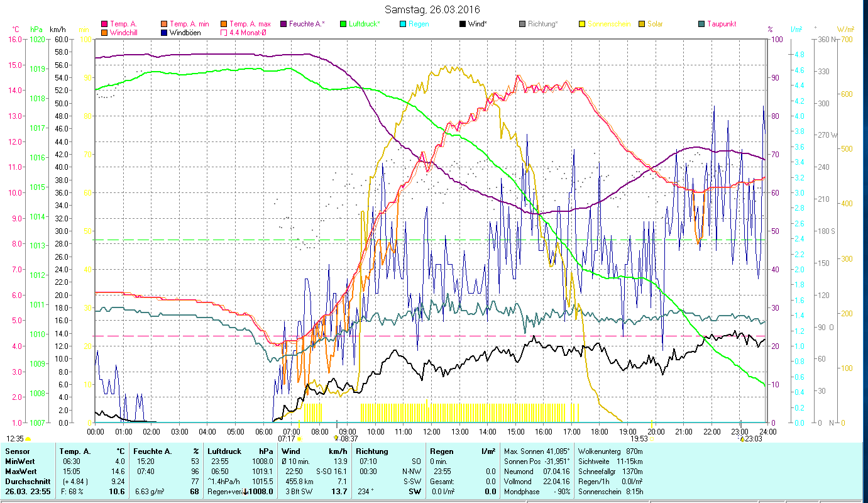Click the sun icon beside 12:35
This screenshot has width=868, height=503.
[28, 439]
